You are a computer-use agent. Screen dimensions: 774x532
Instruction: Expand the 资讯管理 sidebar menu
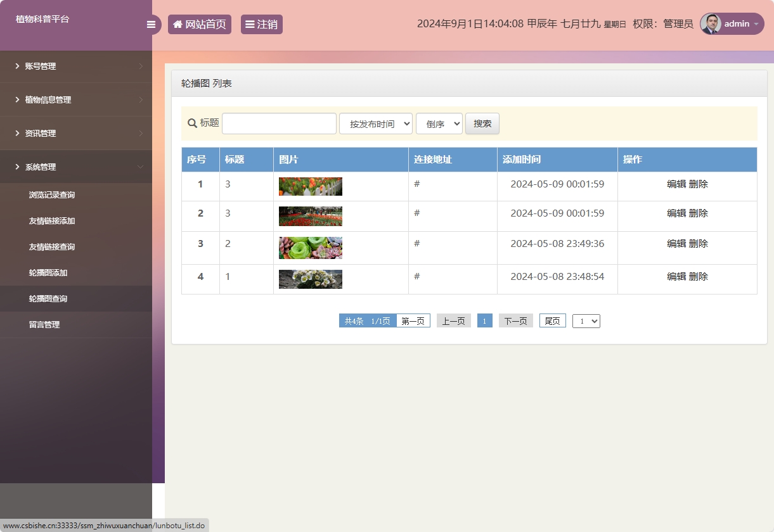(76, 133)
